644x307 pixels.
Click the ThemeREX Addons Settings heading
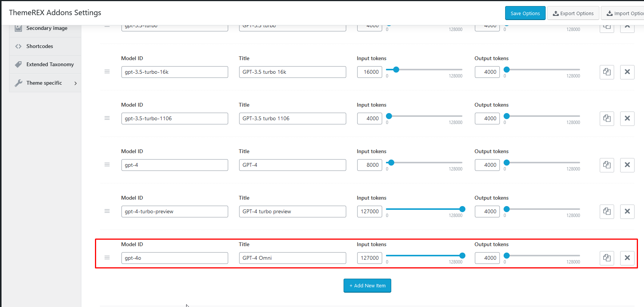coord(55,12)
